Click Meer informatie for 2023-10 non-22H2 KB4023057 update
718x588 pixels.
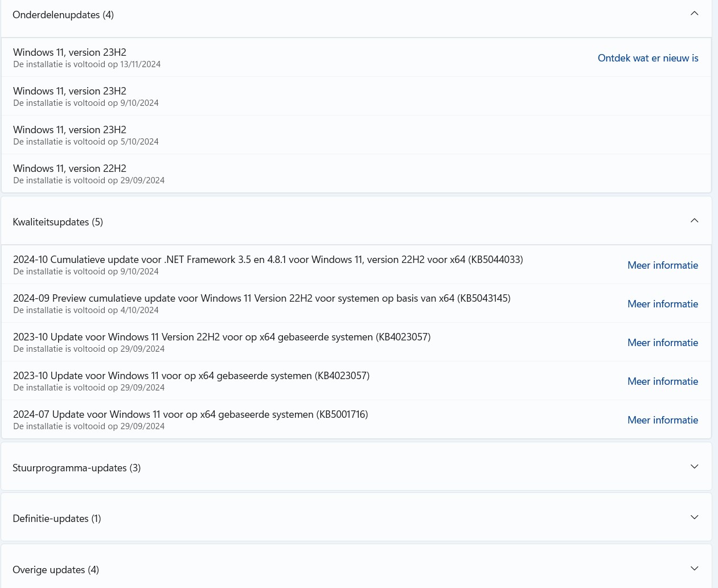coord(662,381)
